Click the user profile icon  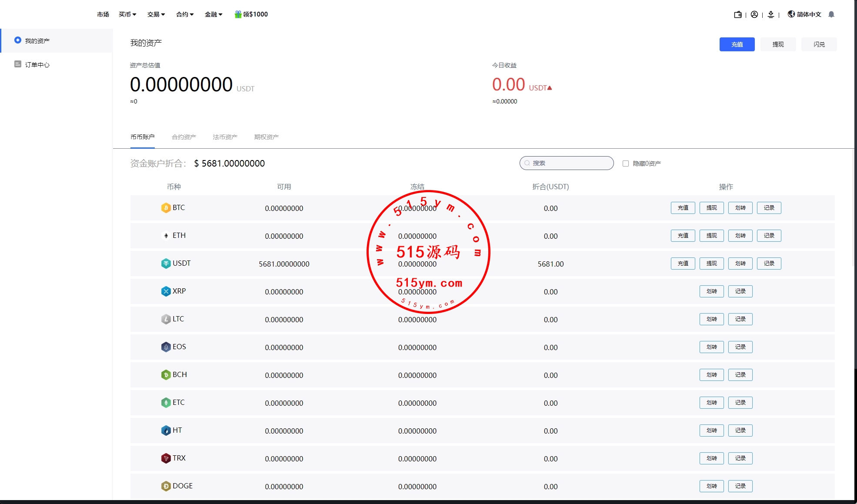click(754, 14)
